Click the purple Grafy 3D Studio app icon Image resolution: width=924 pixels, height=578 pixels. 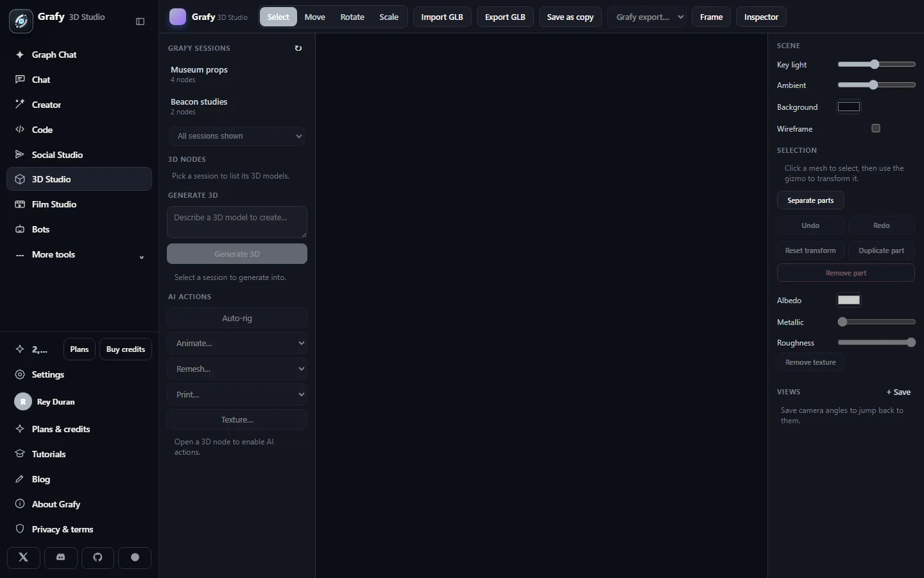click(x=178, y=17)
